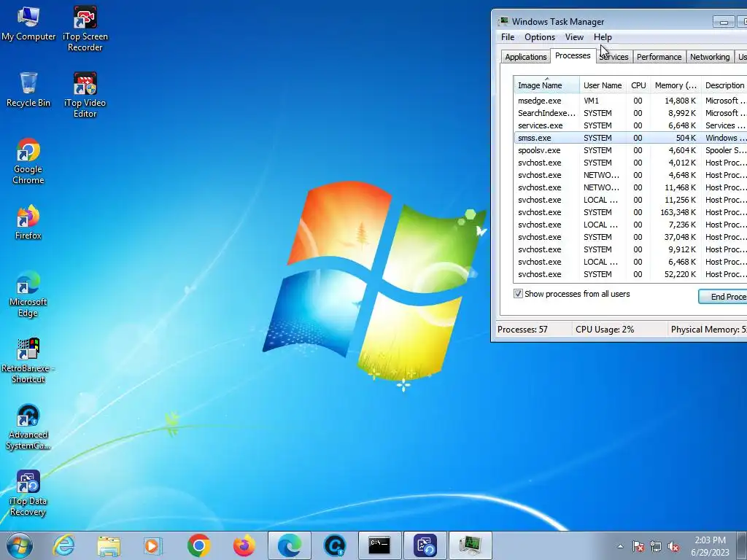Image resolution: width=747 pixels, height=560 pixels.
Task: Switch to the Command Prompt taskbar button
Action: coord(379,545)
